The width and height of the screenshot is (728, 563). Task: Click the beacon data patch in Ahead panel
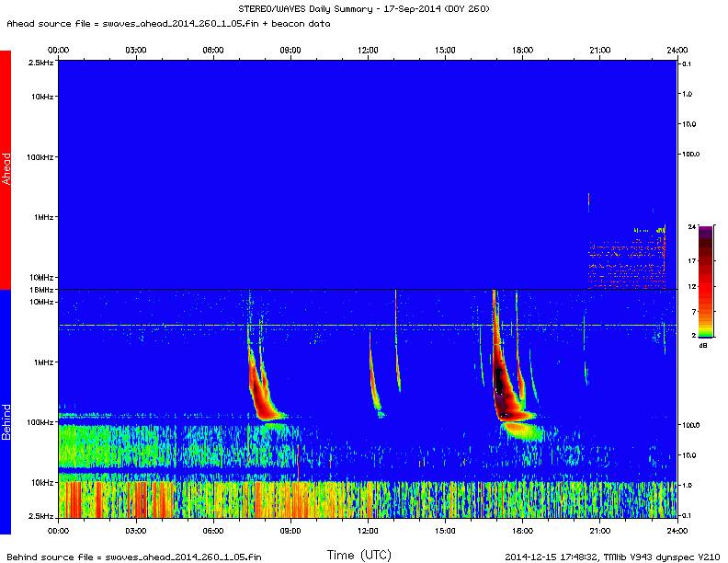point(628,257)
